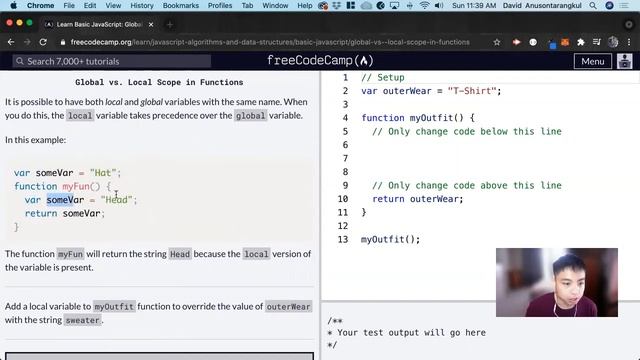The image size is (640, 360).
Task: Click the webcam video overlay
Action: [557, 282]
